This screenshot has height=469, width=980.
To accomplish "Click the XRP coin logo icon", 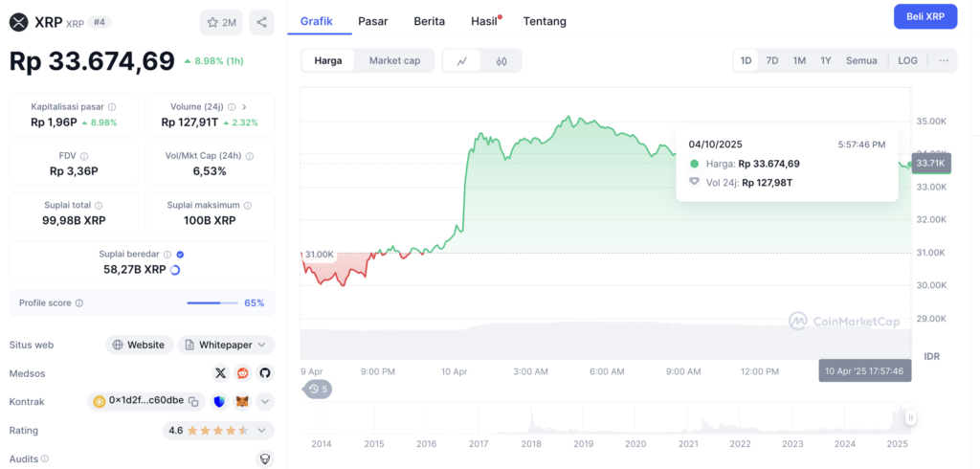I will click(x=19, y=23).
